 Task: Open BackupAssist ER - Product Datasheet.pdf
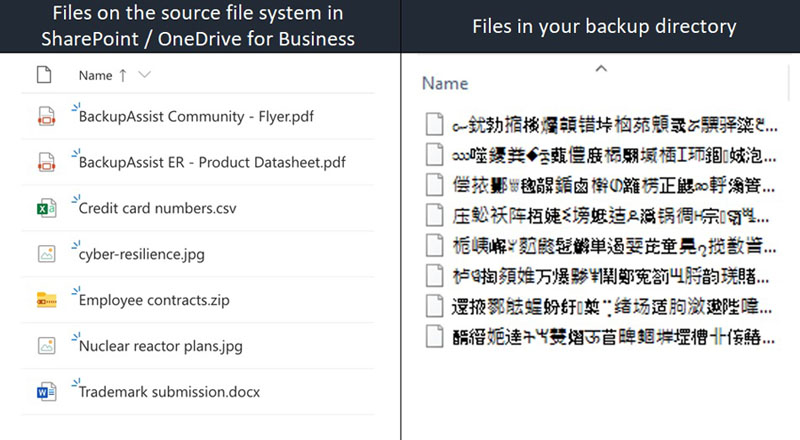click(212, 162)
